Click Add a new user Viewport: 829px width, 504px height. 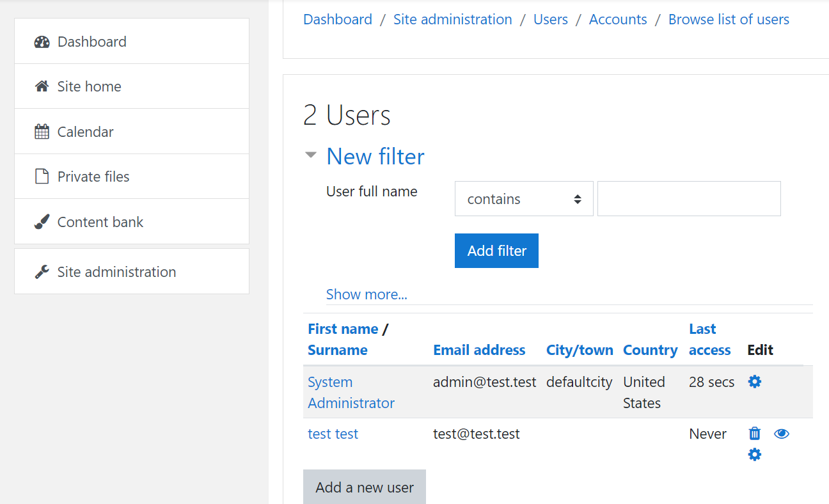point(364,487)
